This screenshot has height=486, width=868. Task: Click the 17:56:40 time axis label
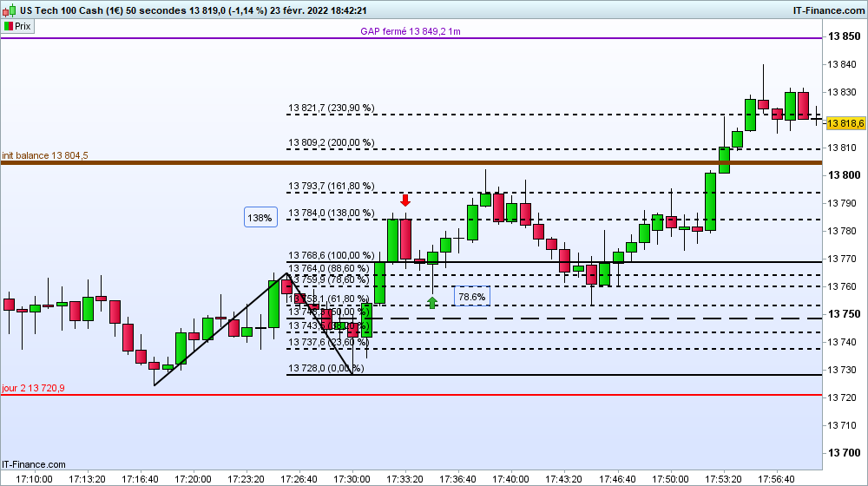coord(776,479)
